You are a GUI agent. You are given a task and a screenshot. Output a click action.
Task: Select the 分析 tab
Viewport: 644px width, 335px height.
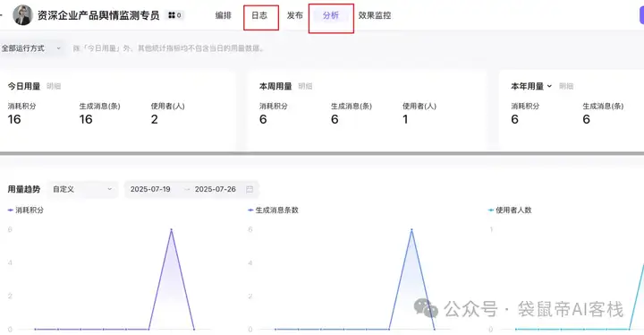click(331, 15)
